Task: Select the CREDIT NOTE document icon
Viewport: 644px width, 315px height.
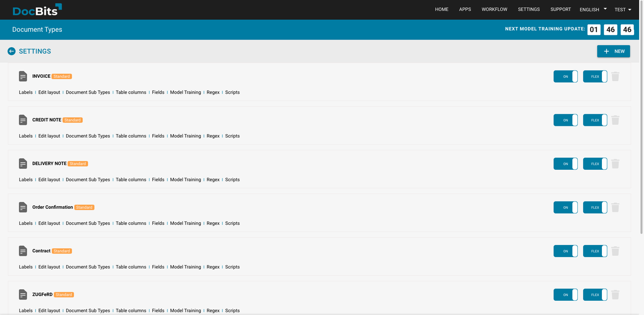Action: tap(23, 120)
